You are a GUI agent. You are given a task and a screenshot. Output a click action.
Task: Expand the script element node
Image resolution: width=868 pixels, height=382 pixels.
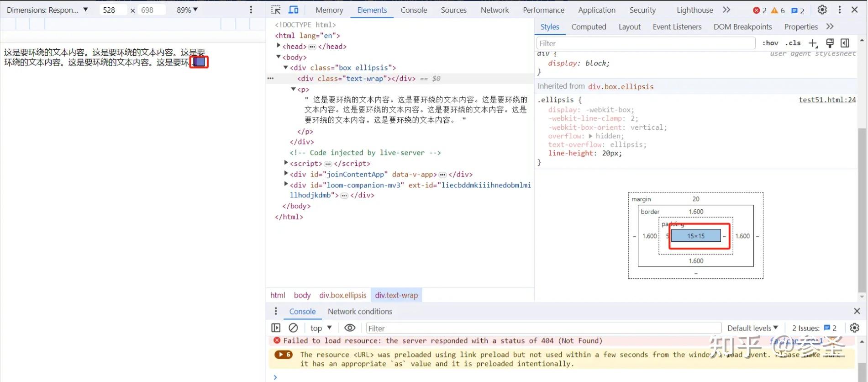pyautogui.click(x=286, y=163)
